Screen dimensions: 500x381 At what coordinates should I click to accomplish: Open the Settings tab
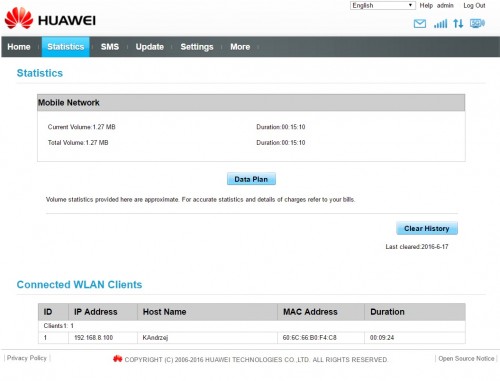tap(197, 47)
